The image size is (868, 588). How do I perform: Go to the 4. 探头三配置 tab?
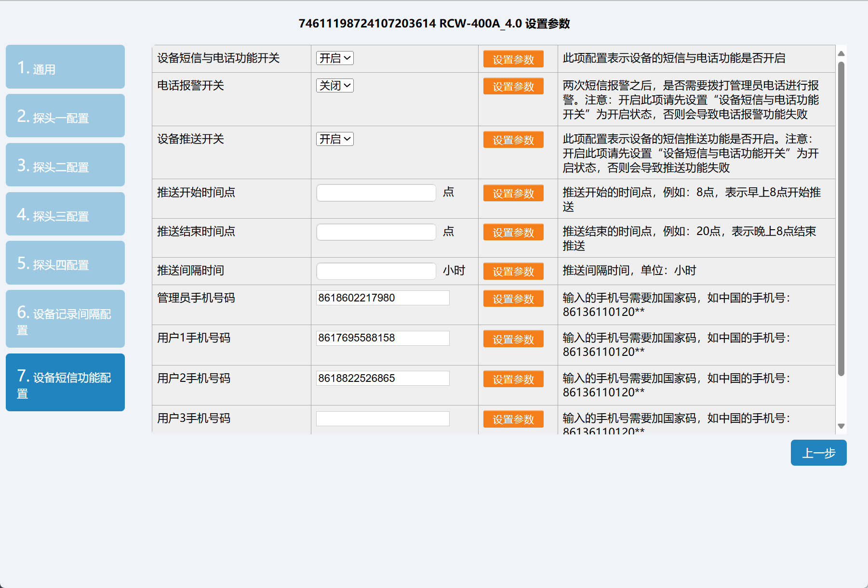[x=65, y=214]
